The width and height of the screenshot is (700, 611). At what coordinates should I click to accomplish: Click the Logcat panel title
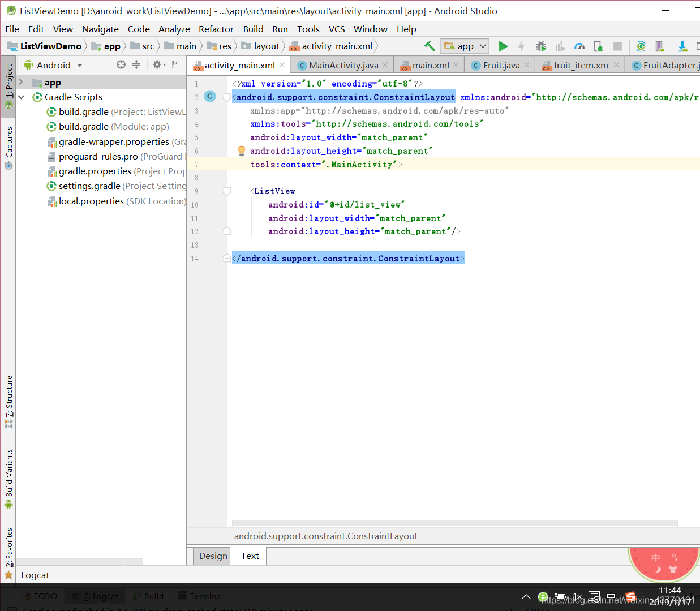pos(35,575)
